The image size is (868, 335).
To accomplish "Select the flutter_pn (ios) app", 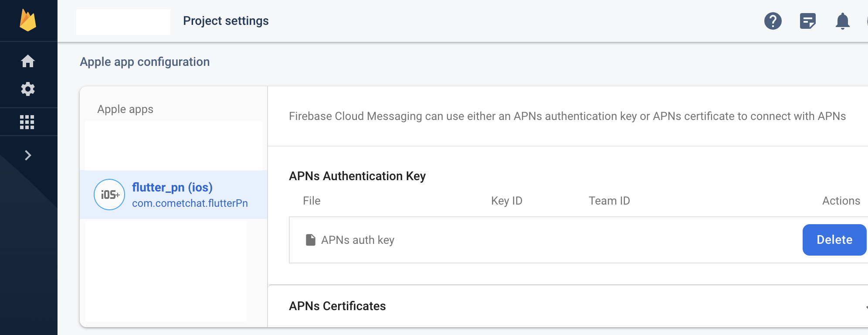I will point(172,187).
